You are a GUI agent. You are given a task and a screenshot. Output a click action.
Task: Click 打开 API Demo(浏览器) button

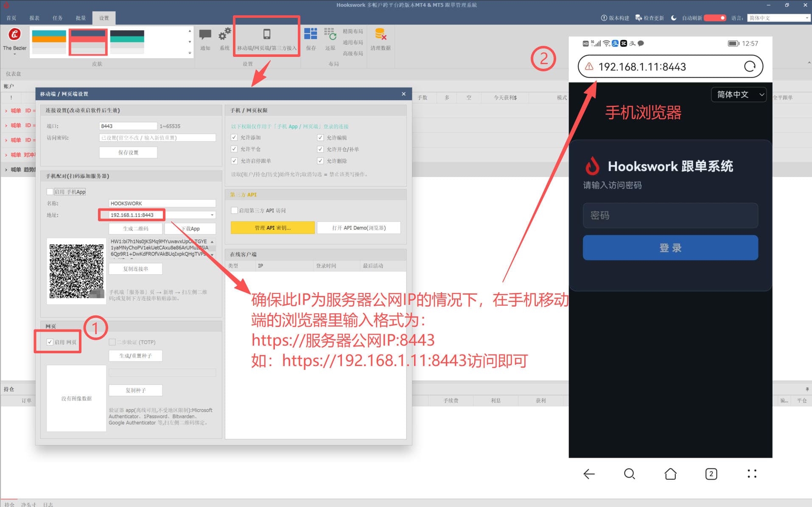[359, 228]
